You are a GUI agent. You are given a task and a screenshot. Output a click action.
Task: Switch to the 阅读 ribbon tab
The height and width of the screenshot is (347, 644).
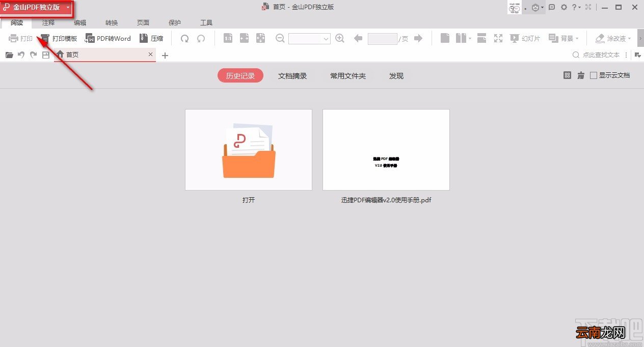coord(17,23)
